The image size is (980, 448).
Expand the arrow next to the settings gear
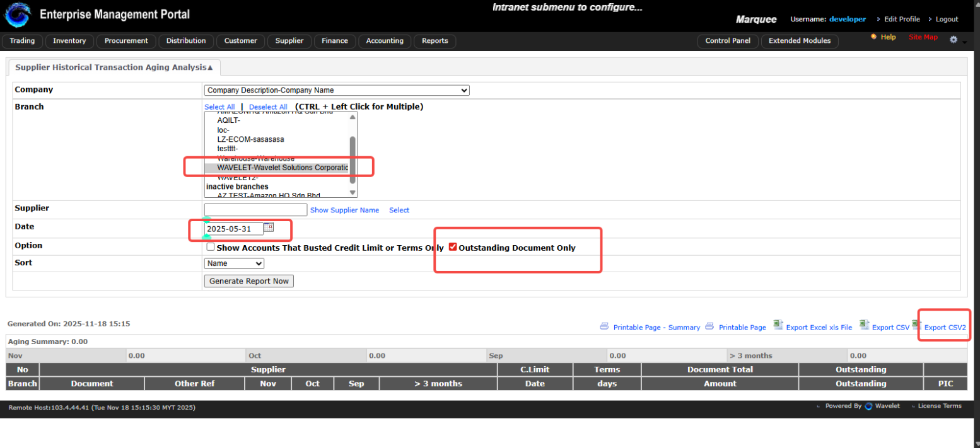tap(964, 41)
